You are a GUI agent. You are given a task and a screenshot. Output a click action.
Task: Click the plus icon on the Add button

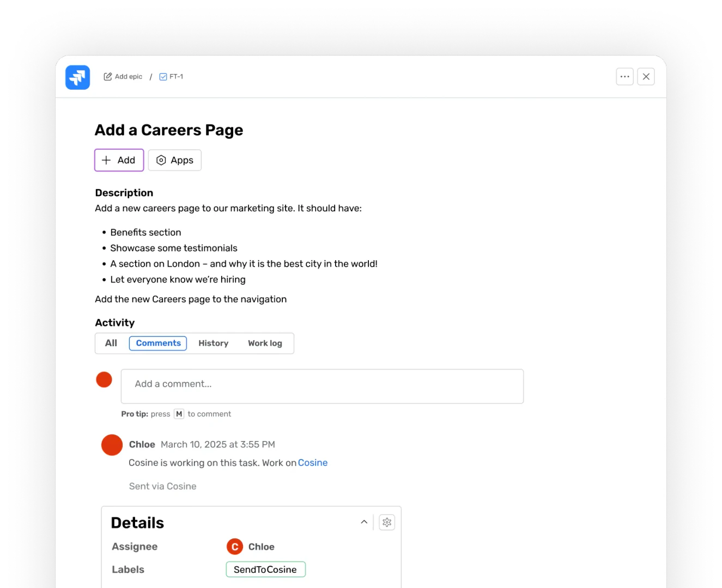click(106, 160)
